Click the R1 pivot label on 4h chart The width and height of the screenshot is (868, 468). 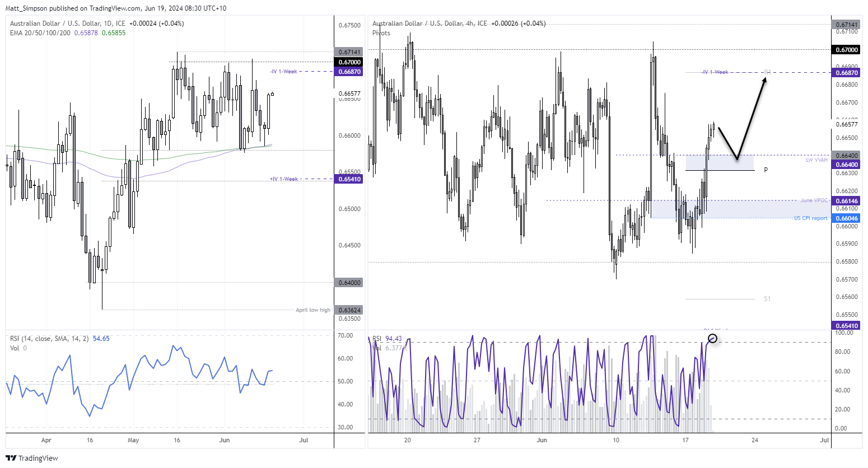point(767,72)
